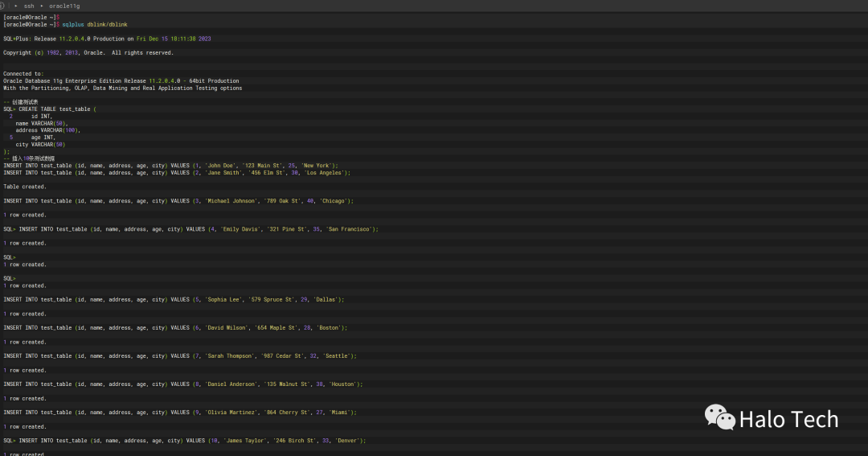
Task: Click the INSERT row for David Wilson
Action: point(175,328)
